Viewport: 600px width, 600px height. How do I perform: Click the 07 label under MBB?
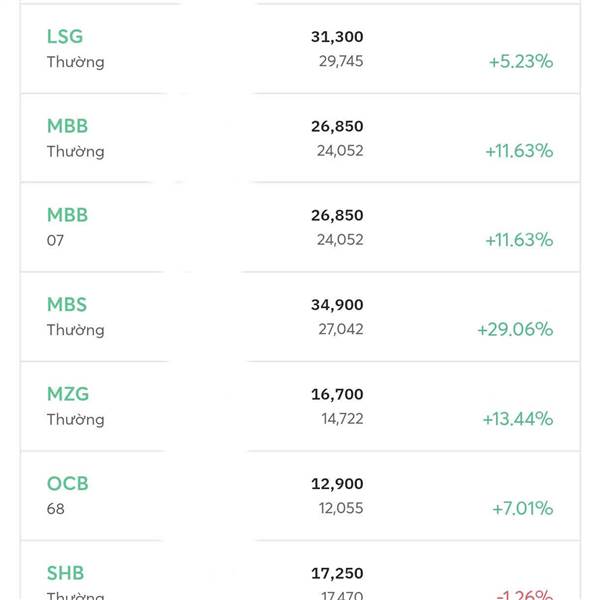[x=55, y=241]
